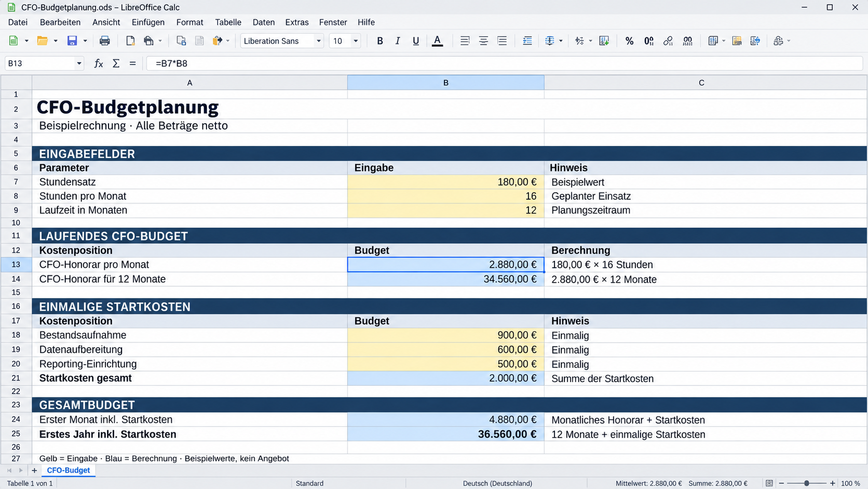Click the column B header
Screen dimensions: 868x489
click(x=446, y=83)
